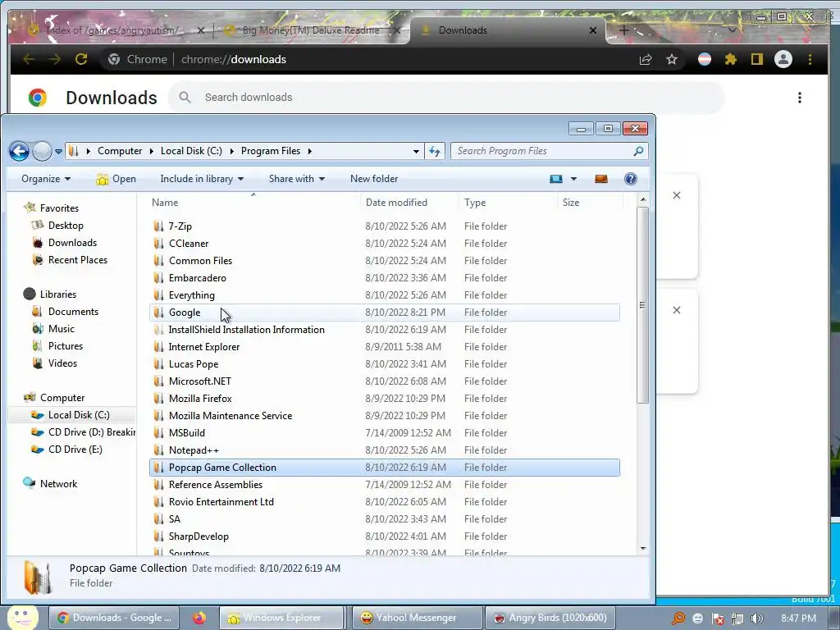Expand arrow after Local Disk (C:) breadcrumb
Screen dimensions: 840x630
[231, 151]
